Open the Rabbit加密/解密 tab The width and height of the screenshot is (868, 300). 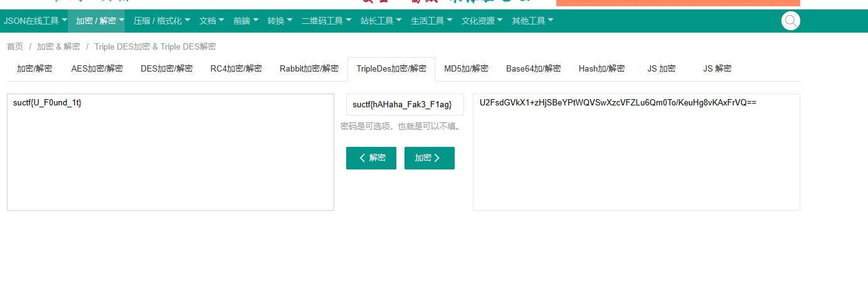309,69
